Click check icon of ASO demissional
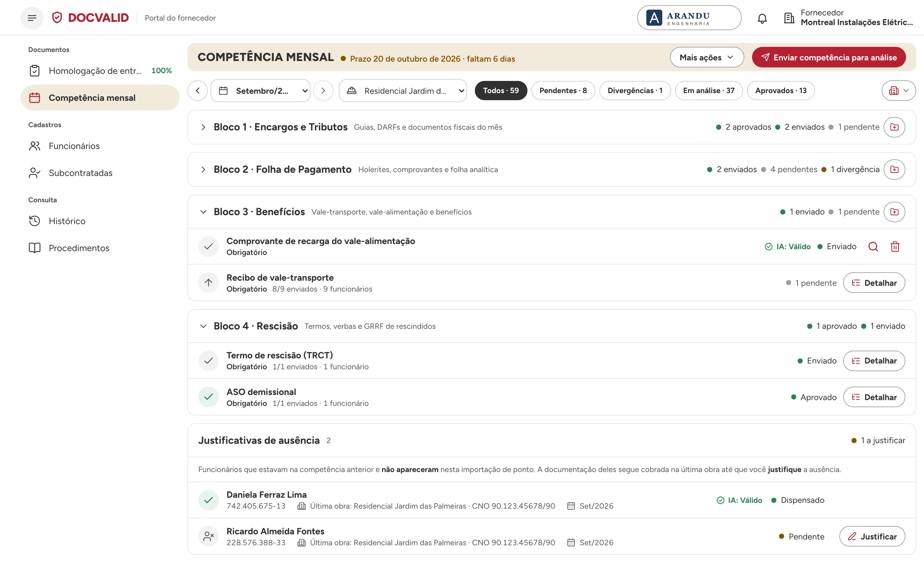 point(209,397)
